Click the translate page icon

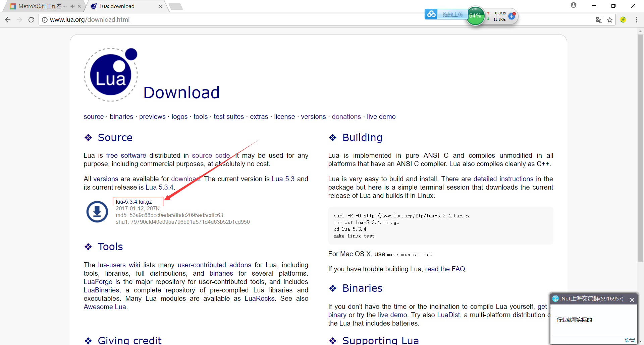(599, 20)
